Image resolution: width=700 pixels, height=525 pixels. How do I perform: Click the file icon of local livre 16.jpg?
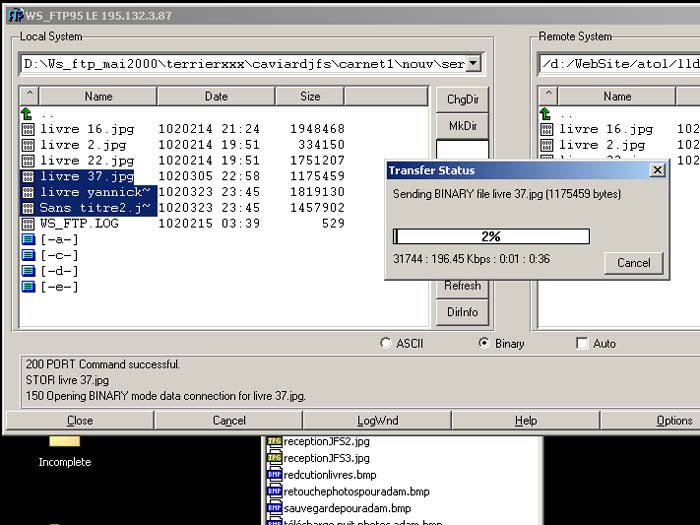pyautogui.click(x=28, y=129)
